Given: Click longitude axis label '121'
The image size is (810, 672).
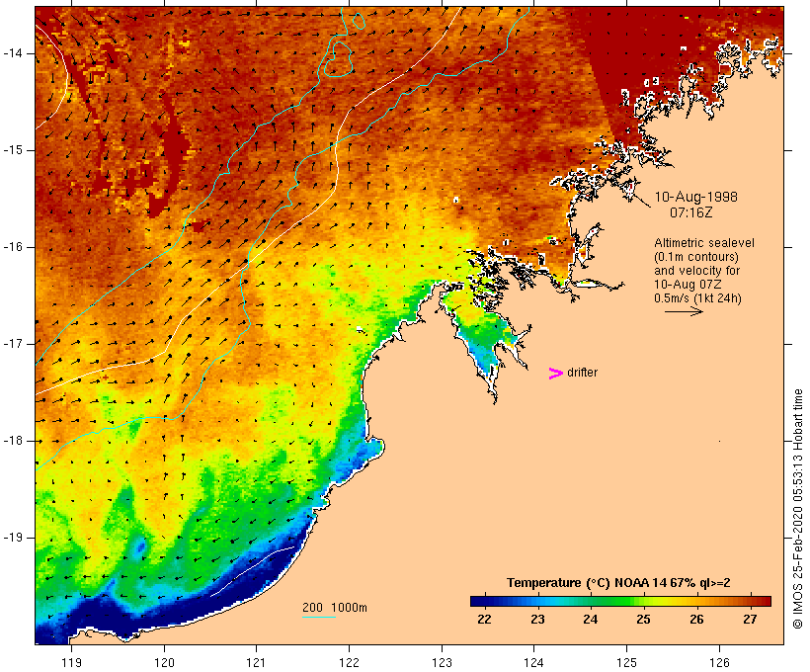Looking at the screenshot, I should 256,662.
